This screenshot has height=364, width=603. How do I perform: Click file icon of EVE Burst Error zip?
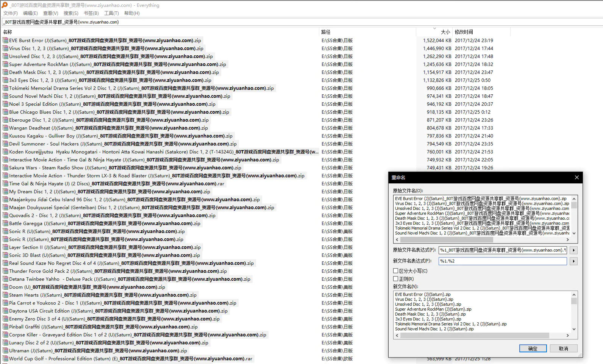[5, 41]
